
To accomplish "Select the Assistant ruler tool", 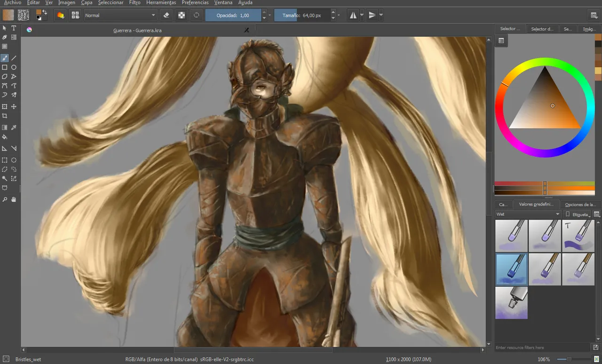I will 5,148.
